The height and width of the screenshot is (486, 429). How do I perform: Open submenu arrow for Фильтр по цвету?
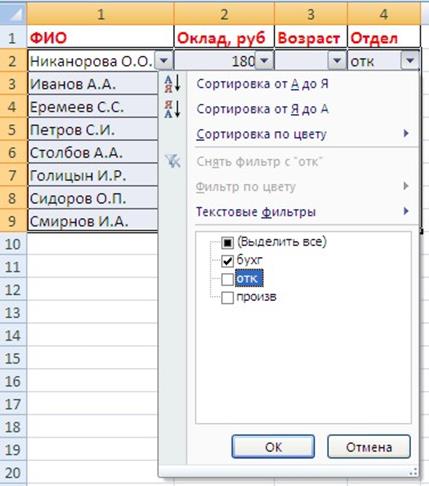pyautogui.click(x=406, y=186)
